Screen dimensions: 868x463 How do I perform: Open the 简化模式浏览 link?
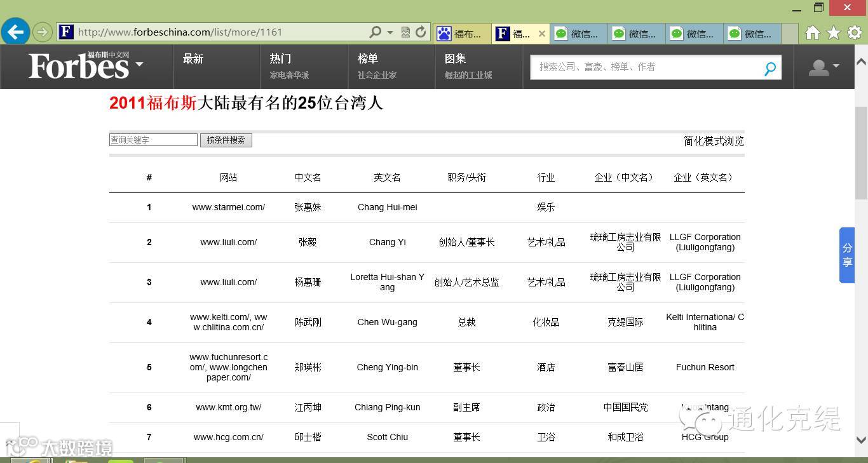pos(714,141)
